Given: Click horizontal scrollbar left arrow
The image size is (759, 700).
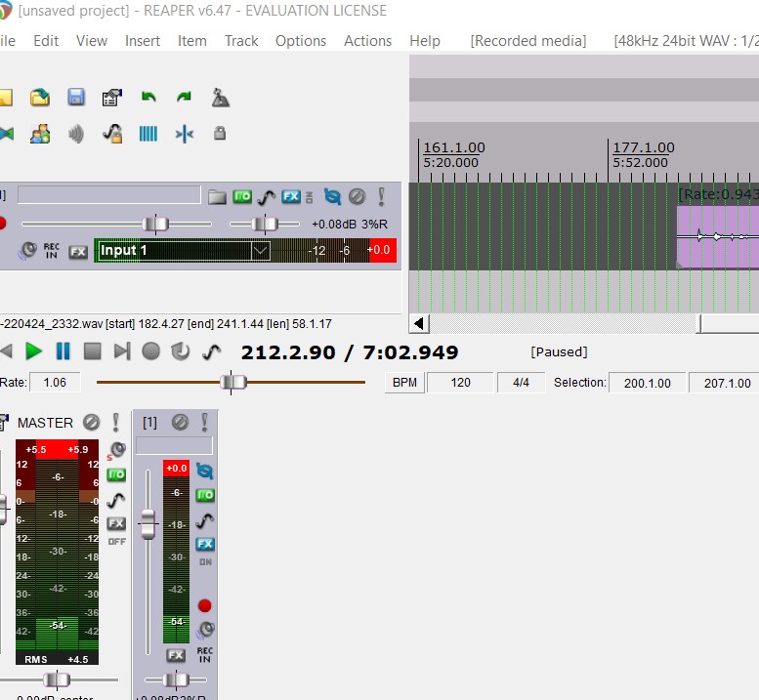Looking at the screenshot, I should (x=420, y=323).
